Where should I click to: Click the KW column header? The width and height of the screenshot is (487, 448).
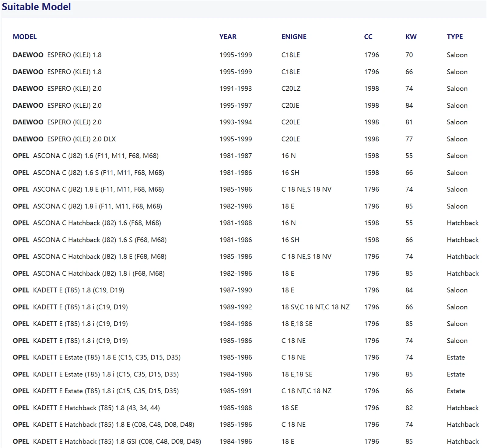click(411, 37)
